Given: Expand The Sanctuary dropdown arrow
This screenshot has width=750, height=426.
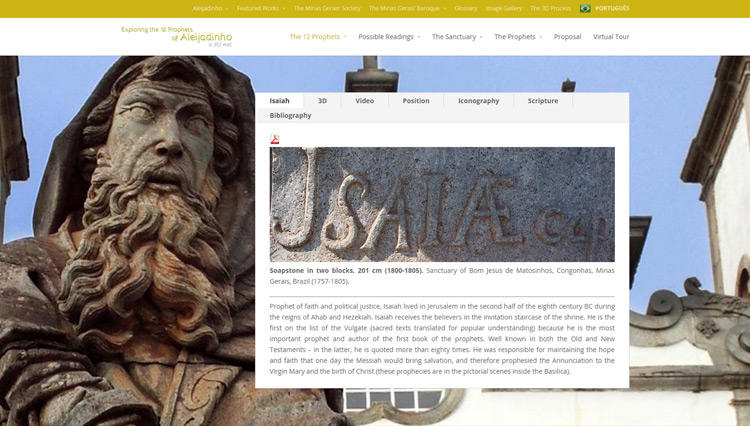Looking at the screenshot, I should [x=481, y=37].
